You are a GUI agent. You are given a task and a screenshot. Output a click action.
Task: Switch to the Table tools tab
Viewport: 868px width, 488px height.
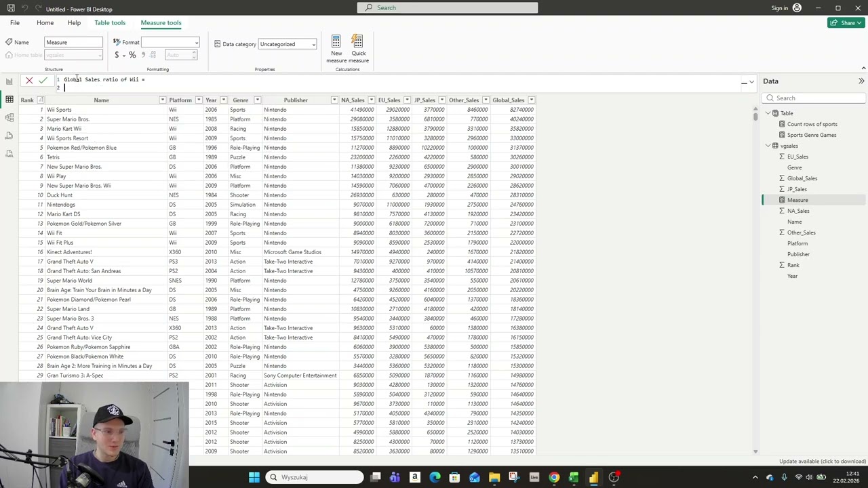110,22
